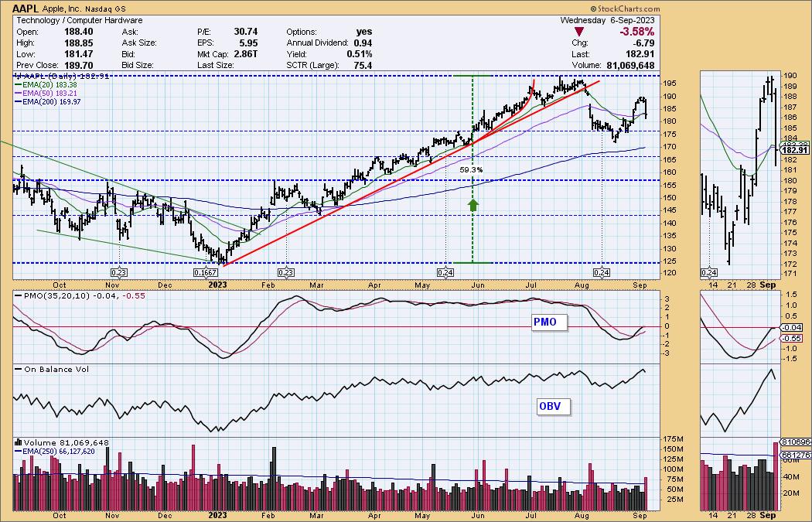Click the On Balance Vol legend
812x522 pixels.
52,369
